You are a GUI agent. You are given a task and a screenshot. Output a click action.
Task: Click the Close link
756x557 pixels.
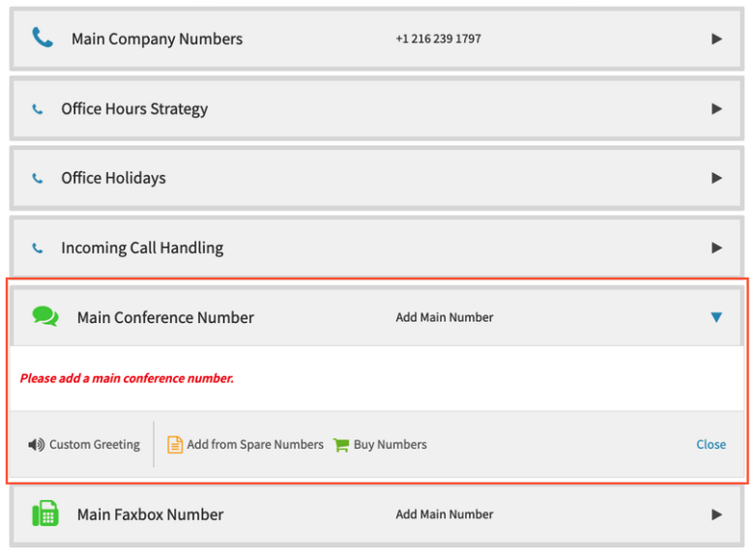711,444
